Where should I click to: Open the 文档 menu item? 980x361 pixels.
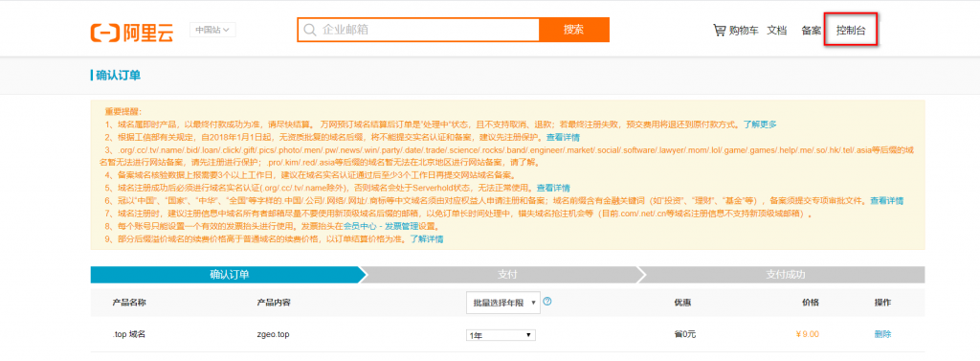[777, 30]
